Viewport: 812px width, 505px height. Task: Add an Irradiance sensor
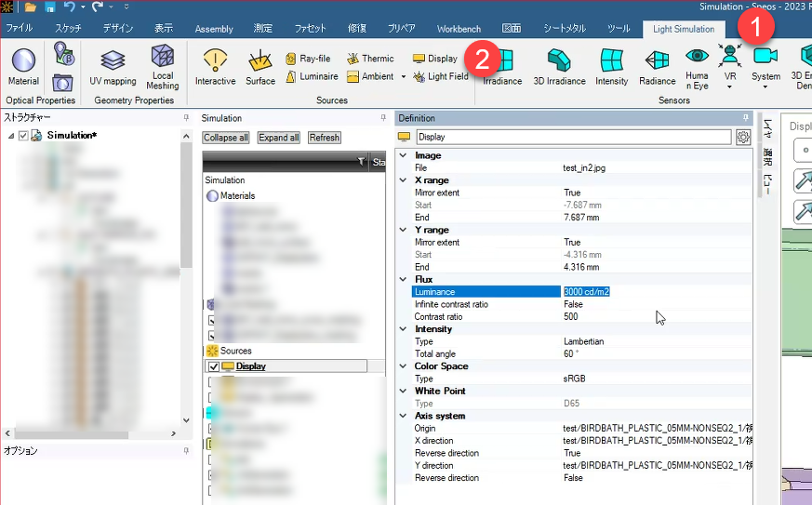pos(502,67)
